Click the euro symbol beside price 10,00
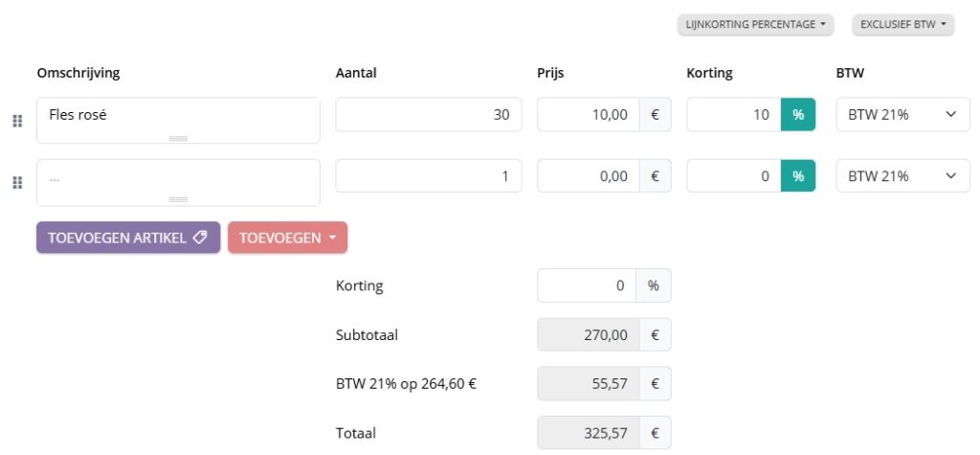This screenshot has height=455, width=980. click(655, 115)
